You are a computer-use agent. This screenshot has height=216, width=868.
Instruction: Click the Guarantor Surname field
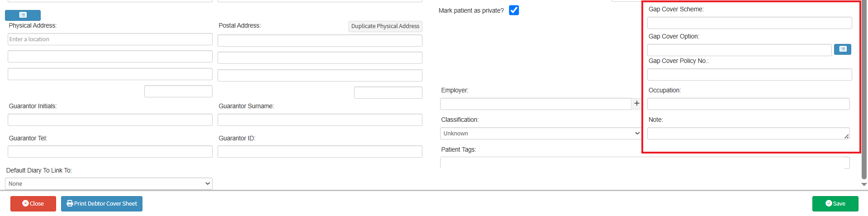(x=320, y=120)
